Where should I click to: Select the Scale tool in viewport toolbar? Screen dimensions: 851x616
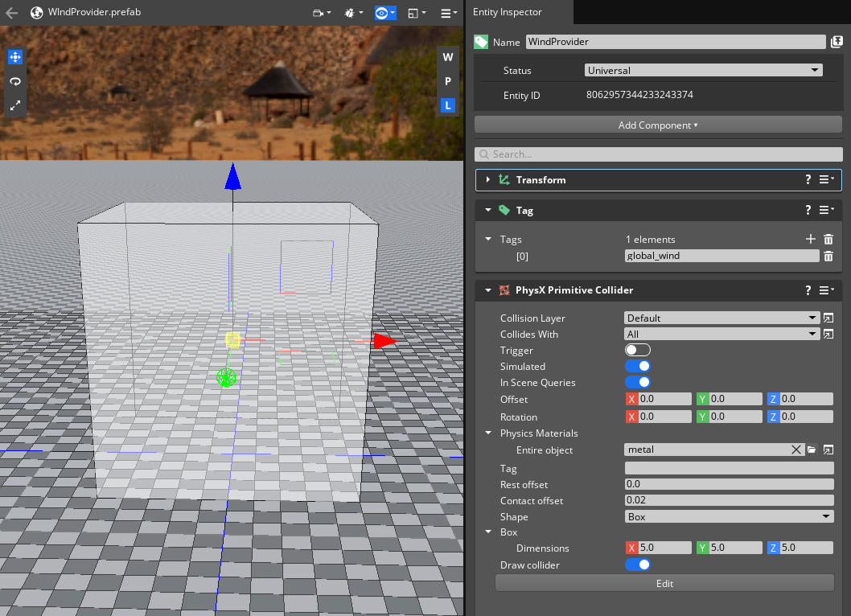click(x=14, y=105)
